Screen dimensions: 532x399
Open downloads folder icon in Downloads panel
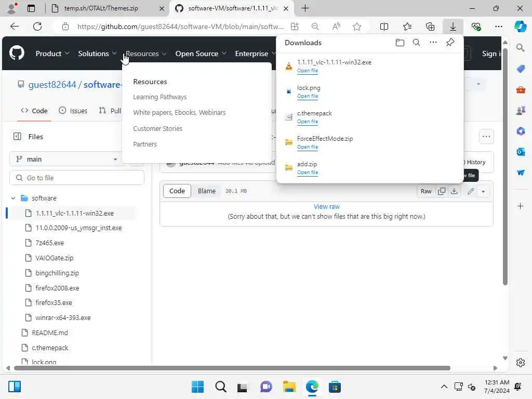400,43
